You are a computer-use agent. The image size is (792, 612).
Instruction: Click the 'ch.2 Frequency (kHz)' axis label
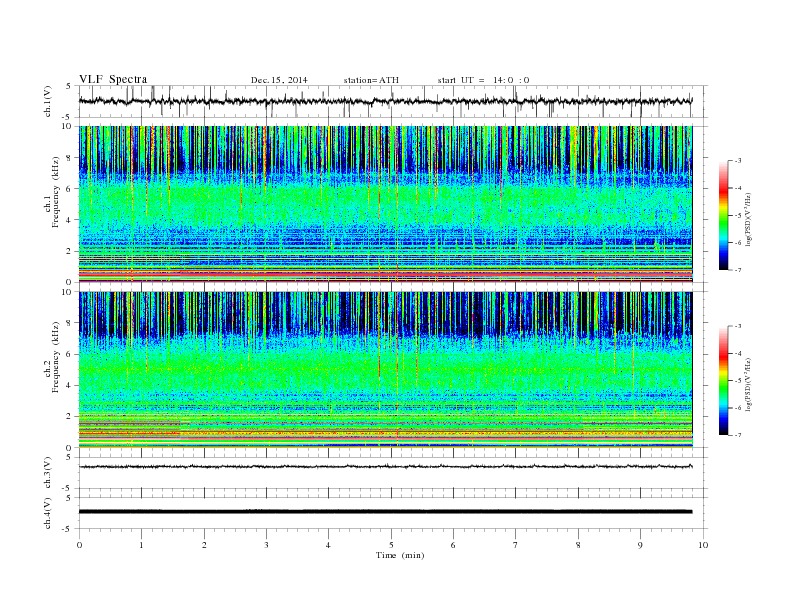(52, 356)
